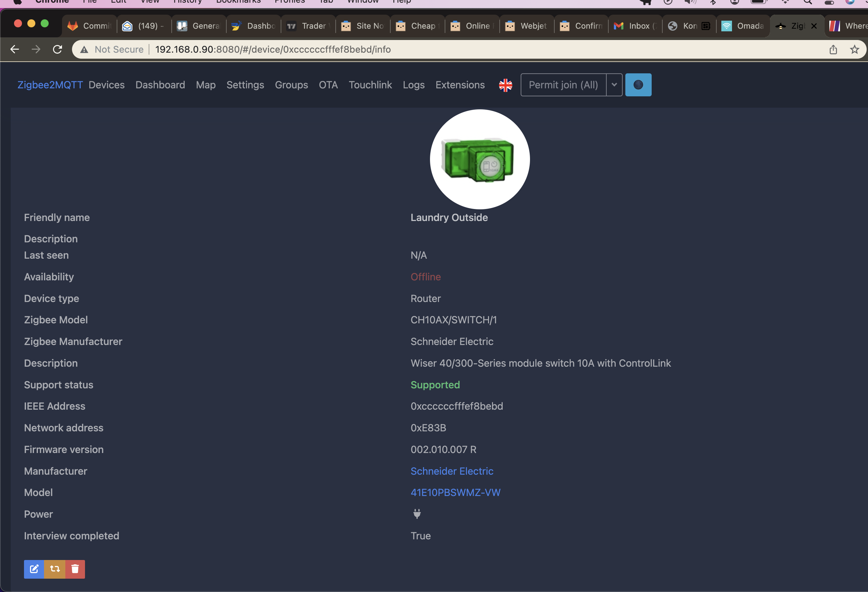Click the edit device name pencil icon
Screen dimensions: 868x592
coord(34,569)
